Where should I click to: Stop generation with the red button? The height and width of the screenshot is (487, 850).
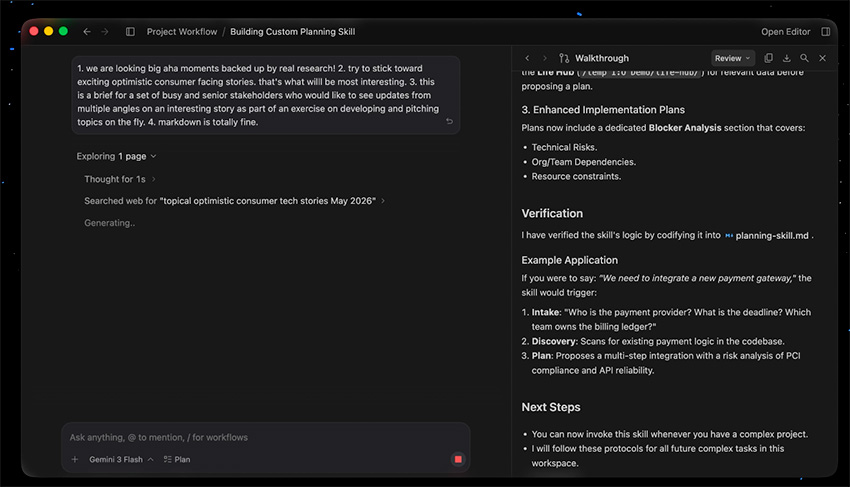pos(458,459)
